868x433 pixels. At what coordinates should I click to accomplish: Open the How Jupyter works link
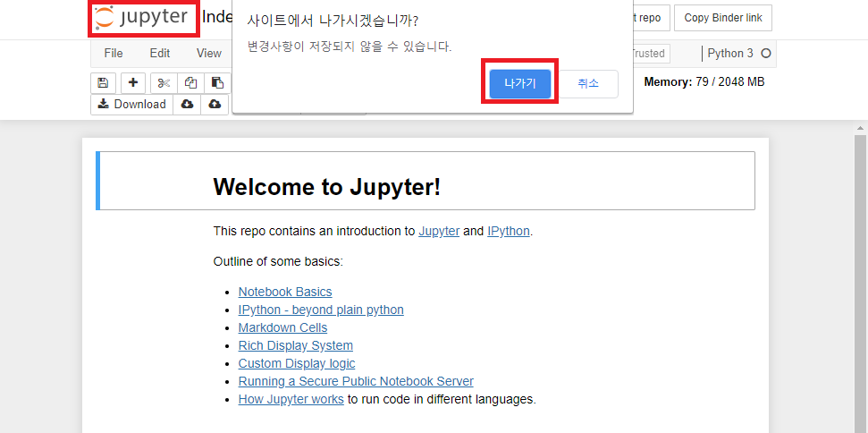point(291,399)
